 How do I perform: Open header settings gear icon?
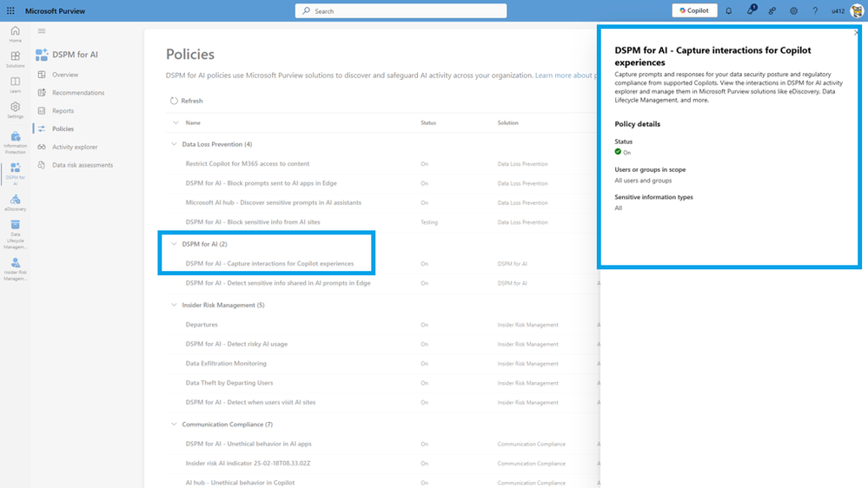(x=793, y=10)
